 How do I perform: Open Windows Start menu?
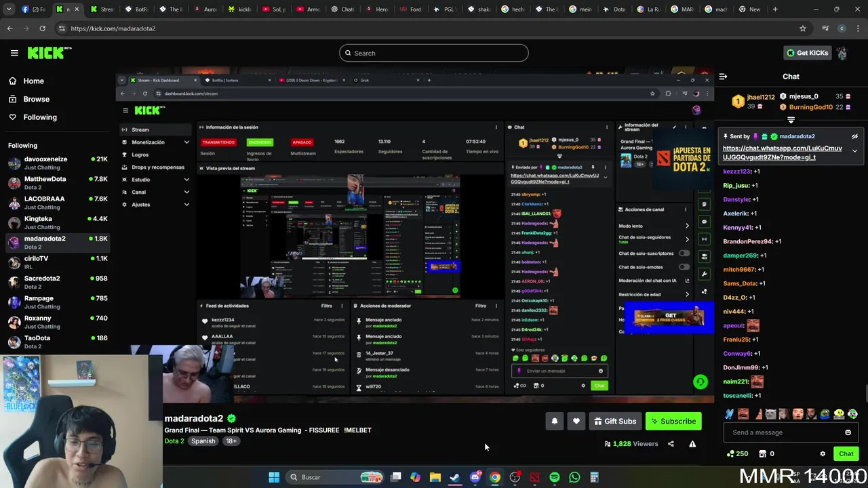[x=274, y=477]
